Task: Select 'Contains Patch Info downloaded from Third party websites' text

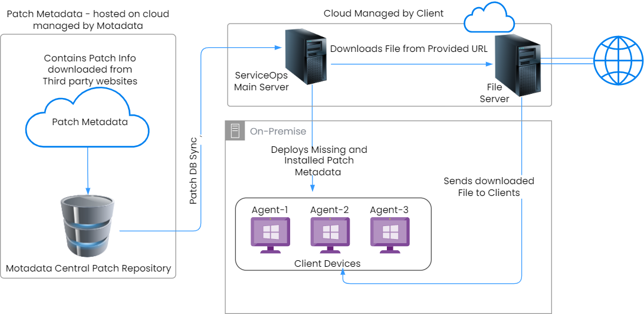Action: click(x=90, y=70)
